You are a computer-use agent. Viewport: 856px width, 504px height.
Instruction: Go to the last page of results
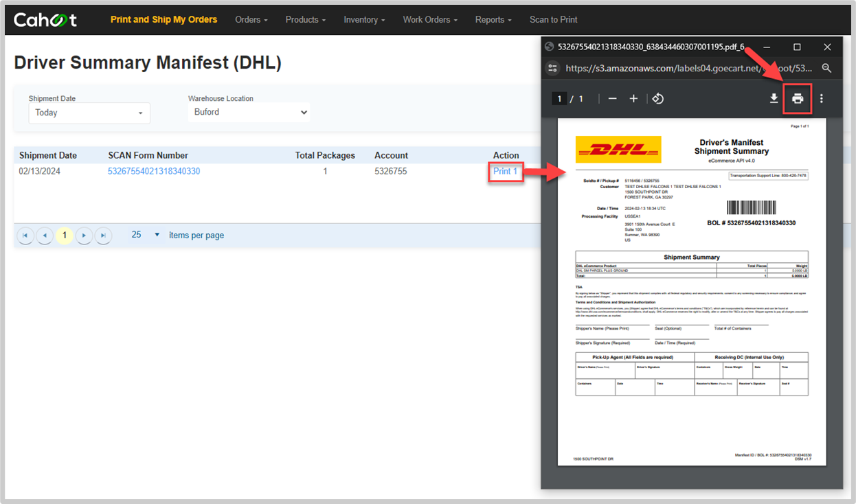tap(103, 236)
